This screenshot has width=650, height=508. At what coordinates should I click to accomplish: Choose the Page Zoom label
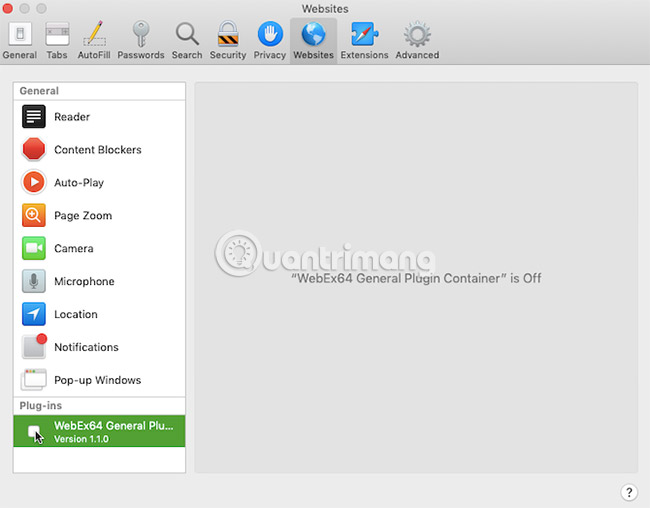(x=83, y=216)
